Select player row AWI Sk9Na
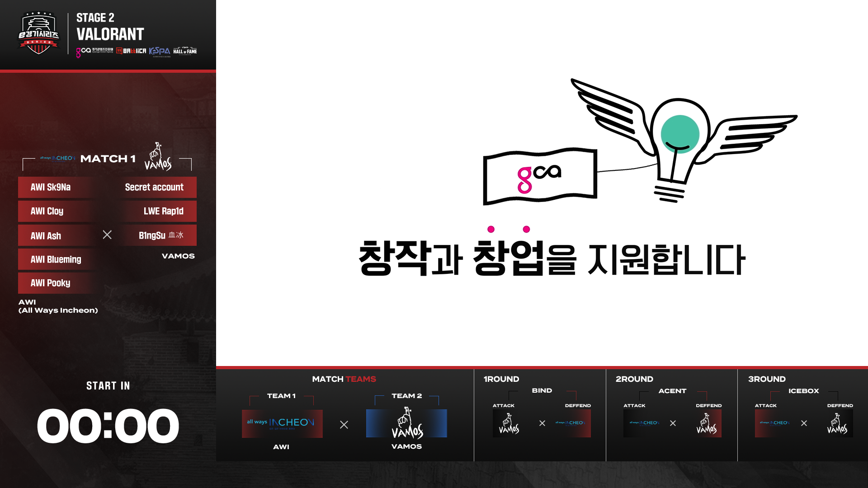The width and height of the screenshot is (868, 488). coord(57,188)
